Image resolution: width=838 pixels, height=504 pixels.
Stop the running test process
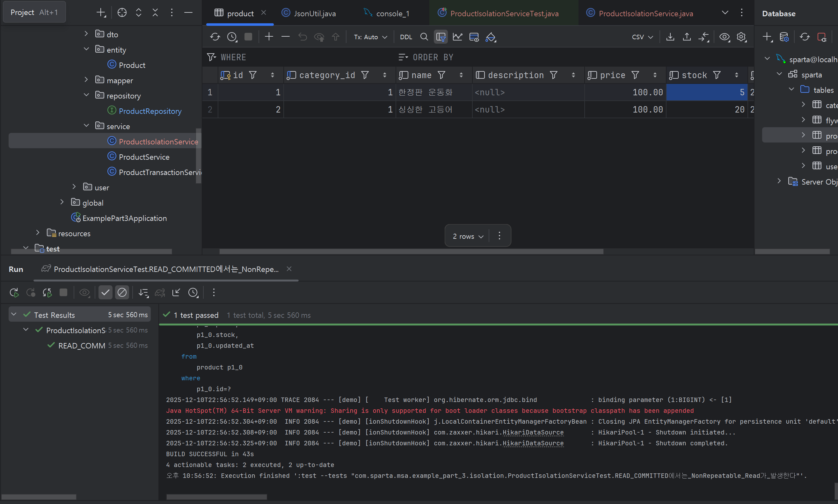coord(63,292)
